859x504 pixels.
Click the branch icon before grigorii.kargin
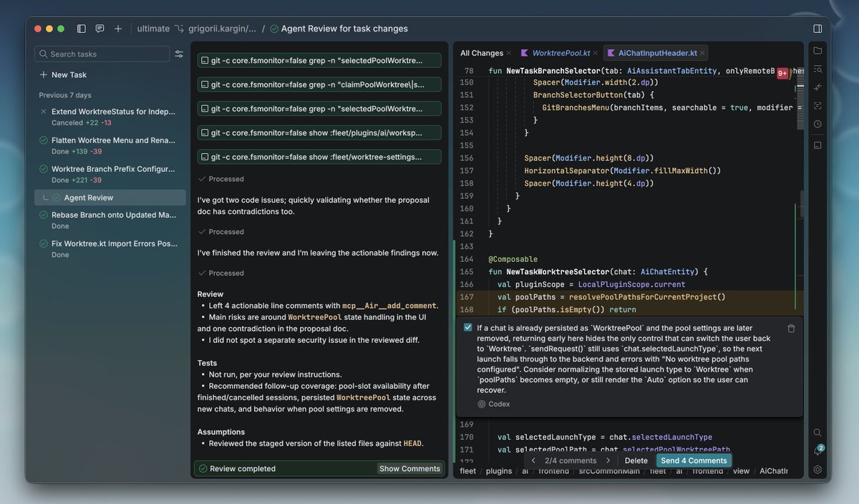[x=181, y=29]
